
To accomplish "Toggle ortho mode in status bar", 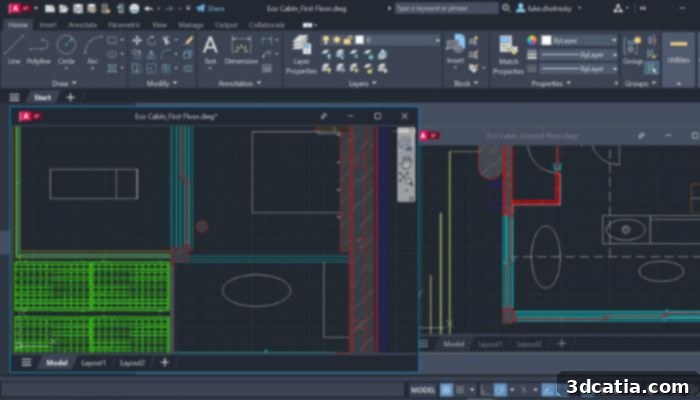I will click(485, 390).
